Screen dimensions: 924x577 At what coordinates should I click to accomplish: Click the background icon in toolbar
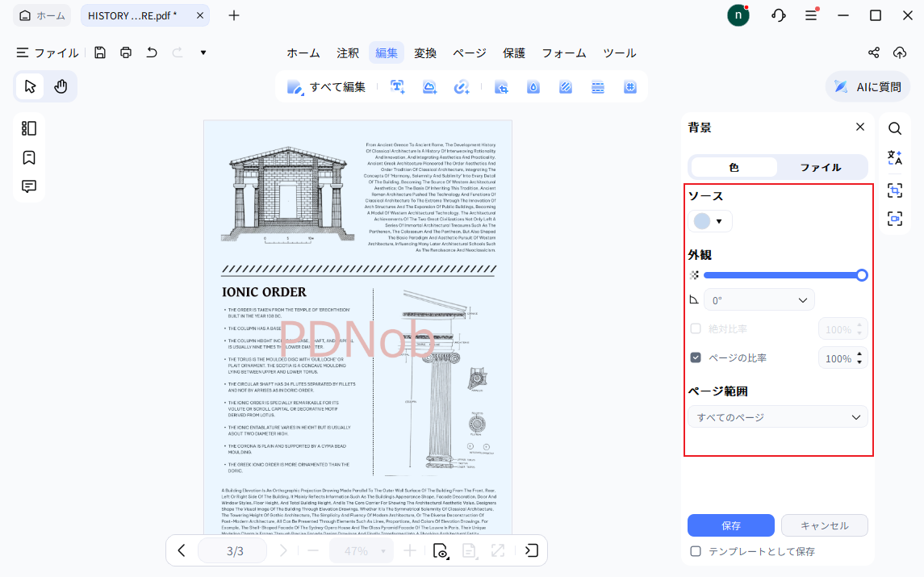pyautogui.click(x=566, y=87)
